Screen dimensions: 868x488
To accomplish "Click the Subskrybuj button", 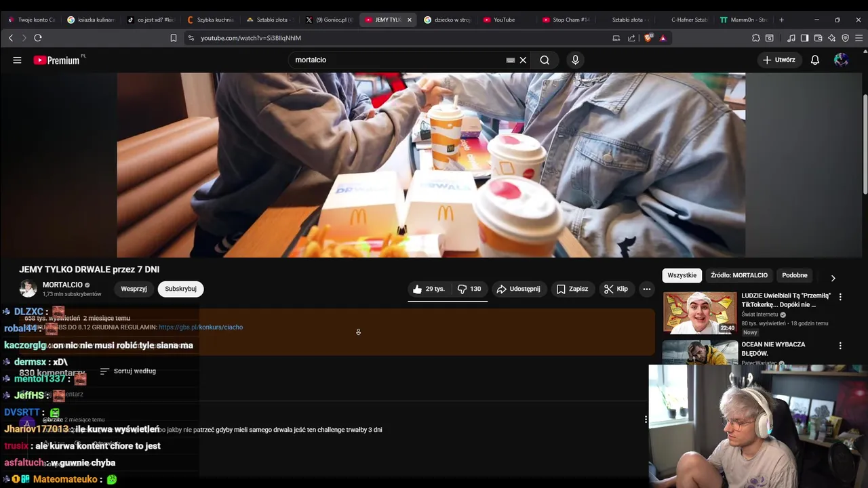I will (180, 289).
